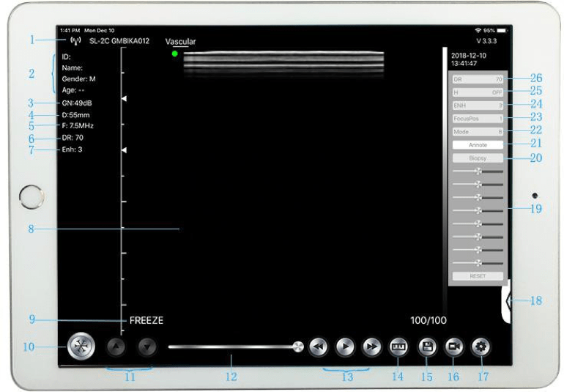Adjust the ENH 3 enhancement control
The height and width of the screenshot is (392, 564).
(478, 106)
